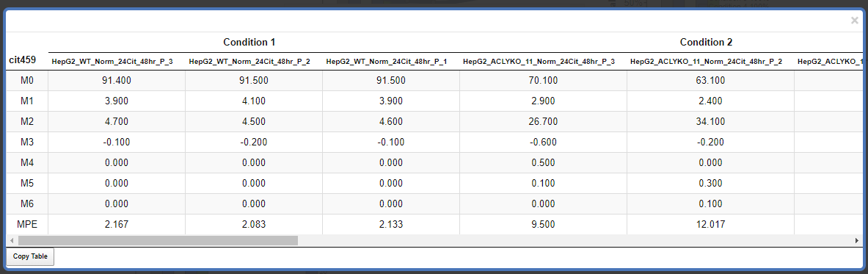Screen dimensions: 868x274
Task: Select column header HepG2_ACLYKO_11_Norm_24Cit_48hr_P_3
Action: 539,62
